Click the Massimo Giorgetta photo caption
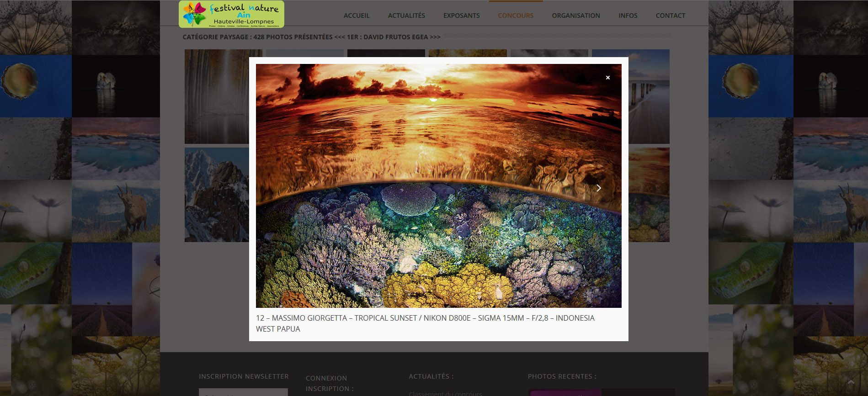This screenshot has width=868, height=396. (x=425, y=323)
